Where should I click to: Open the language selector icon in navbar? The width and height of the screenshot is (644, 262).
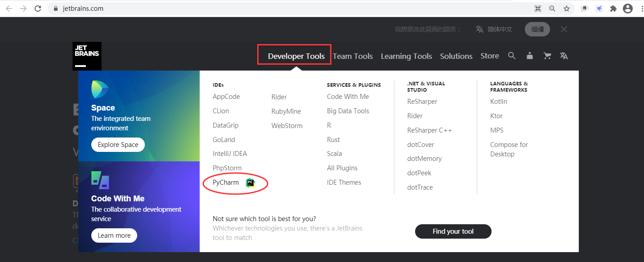[x=564, y=56]
